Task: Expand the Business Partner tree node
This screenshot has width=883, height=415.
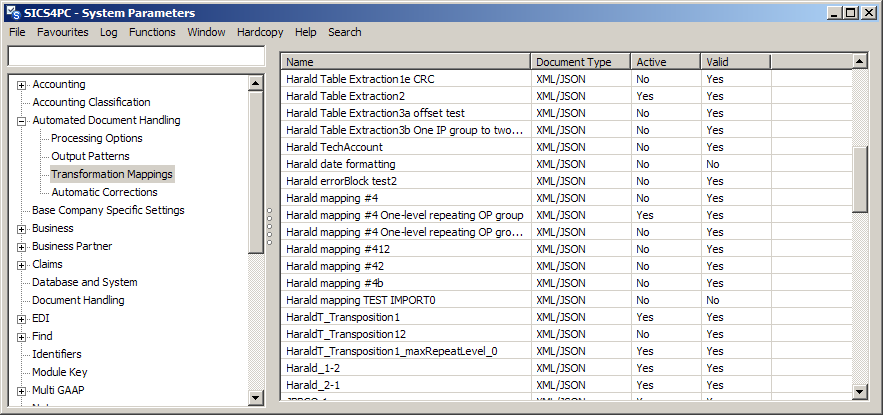Action: point(21,247)
